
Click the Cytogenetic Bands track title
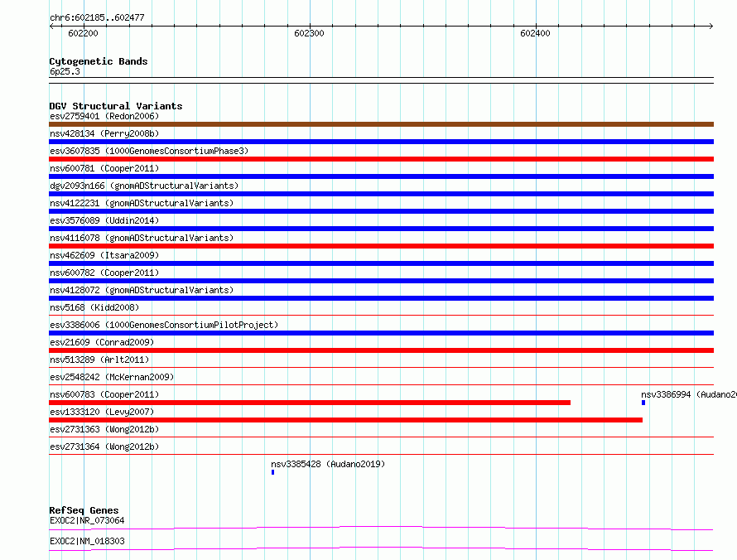[99, 61]
